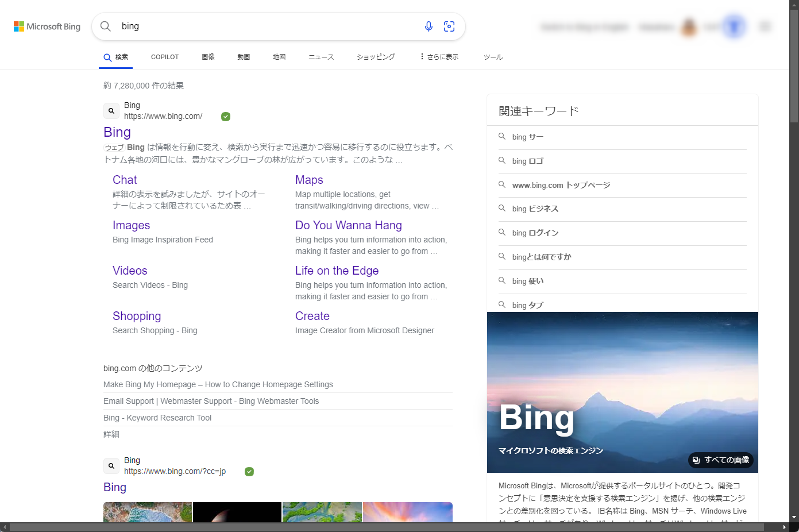This screenshot has height=532, width=799.
Task: Click the dark planet thumbnail image
Action: click(x=237, y=512)
